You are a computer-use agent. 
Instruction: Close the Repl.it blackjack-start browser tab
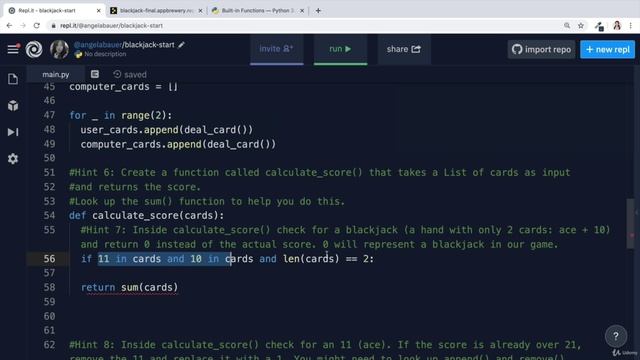point(98,11)
